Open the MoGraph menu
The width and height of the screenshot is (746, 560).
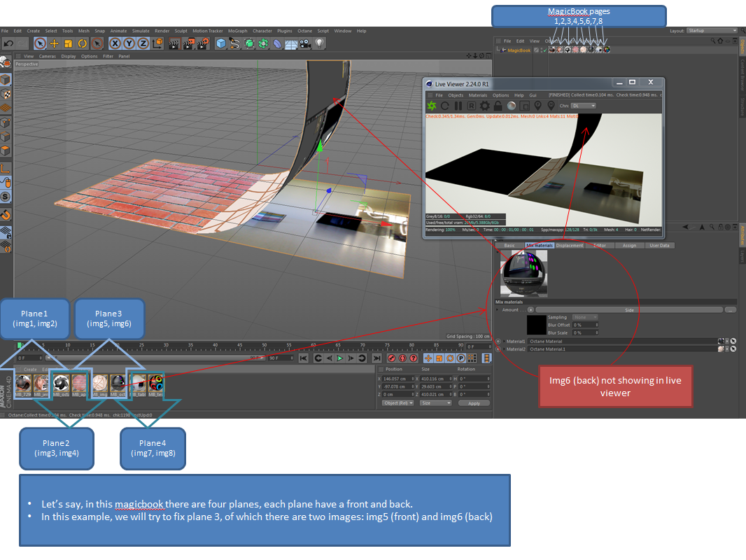pyautogui.click(x=237, y=31)
